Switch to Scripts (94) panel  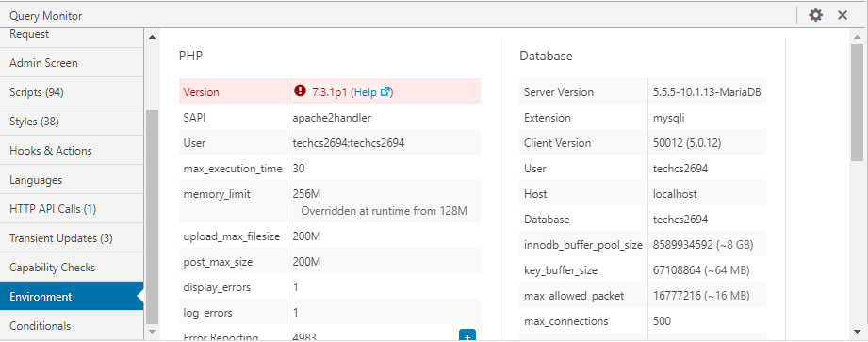[x=72, y=92]
